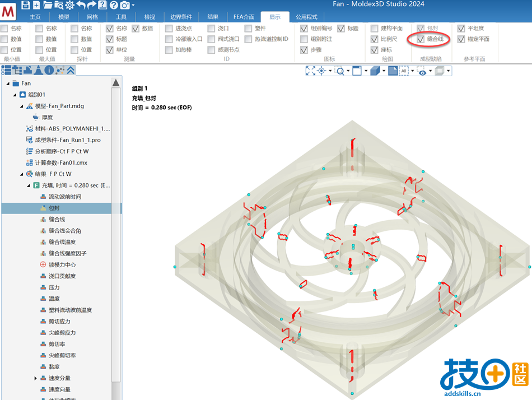Image resolution: width=532 pixels, height=400 pixels.
Task: Collapse the 充填 时间 results node
Action: pyautogui.click(x=28, y=185)
